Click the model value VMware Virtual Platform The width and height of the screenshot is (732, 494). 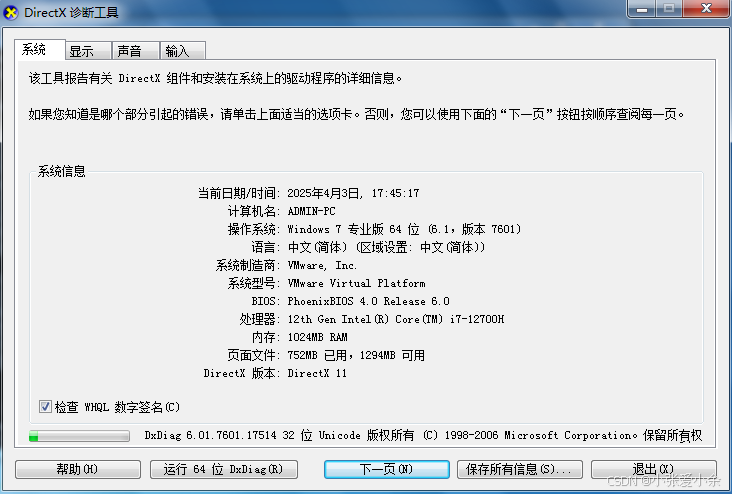(x=356, y=283)
